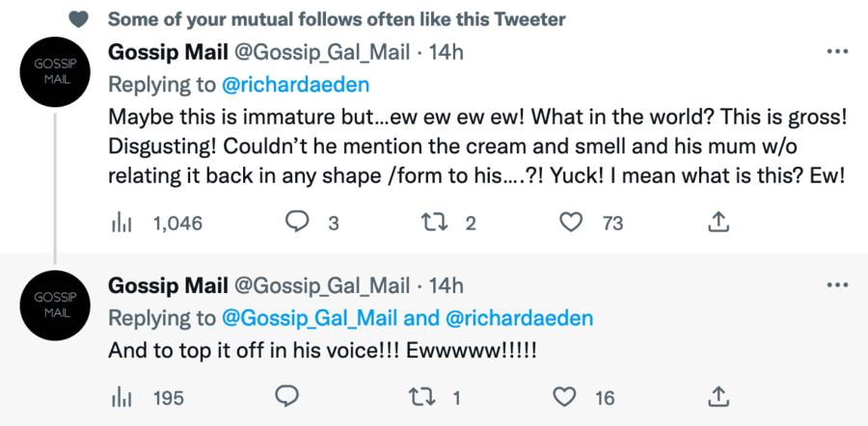868x426 pixels.
Task: Reply to the first tweet via comment icon
Action: pos(296,223)
